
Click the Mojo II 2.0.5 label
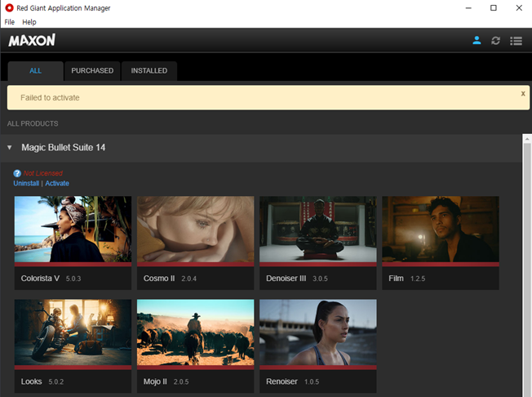pos(166,381)
